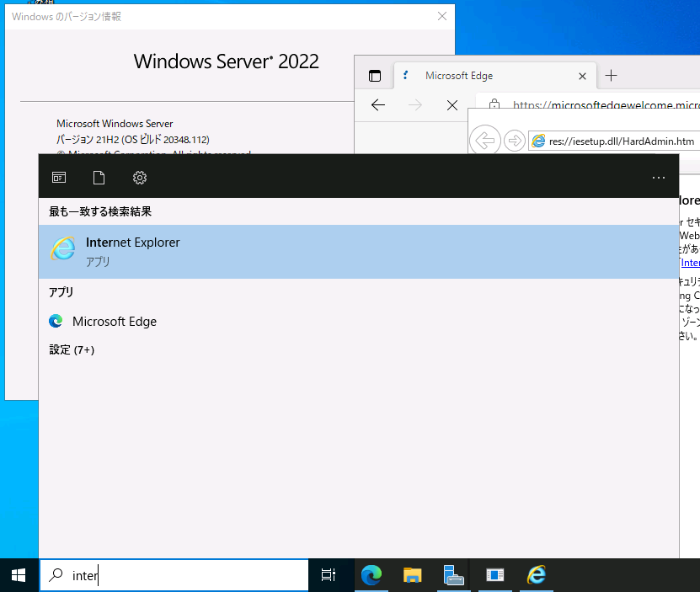Open Internet Explorer taskbar icon
The height and width of the screenshot is (592, 700).
[x=536, y=575]
